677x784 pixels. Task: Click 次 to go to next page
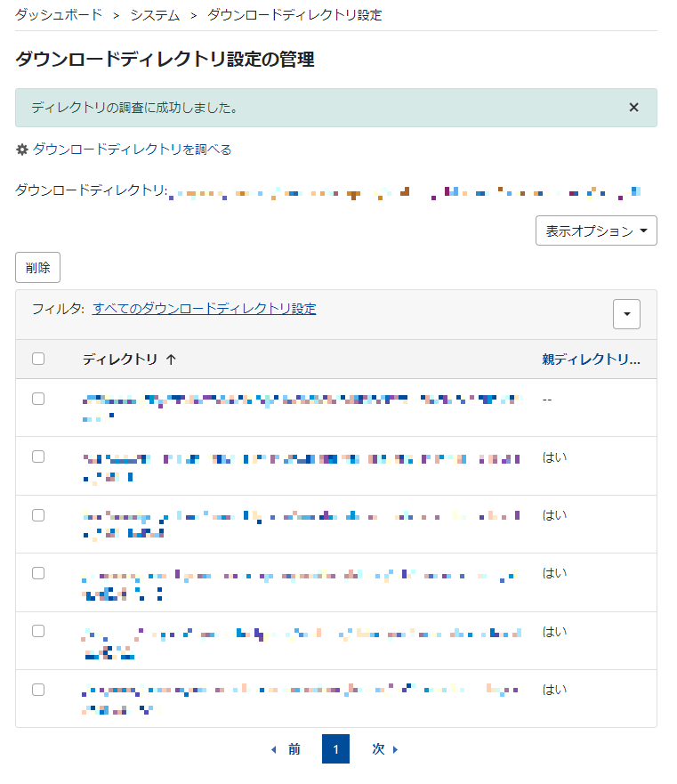(x=379, y=749)
